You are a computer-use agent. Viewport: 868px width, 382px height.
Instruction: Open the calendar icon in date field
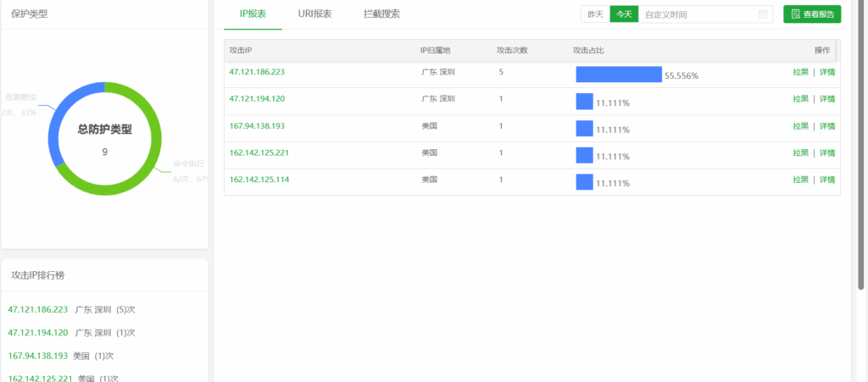coord(763,14)
